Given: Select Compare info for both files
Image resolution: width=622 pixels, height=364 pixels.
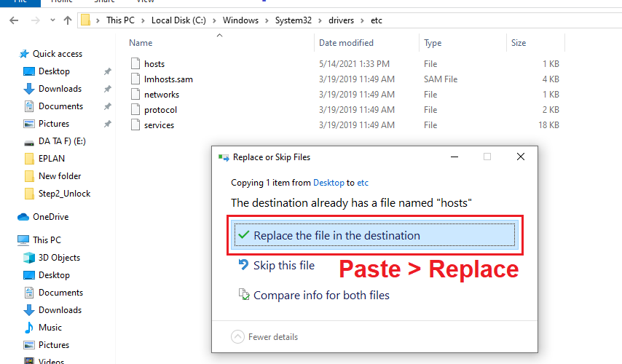Looking at the screenshot, I should point(320,296).
